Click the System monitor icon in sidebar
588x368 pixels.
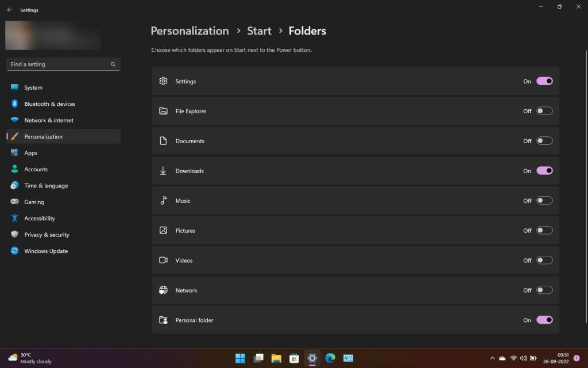14,87
